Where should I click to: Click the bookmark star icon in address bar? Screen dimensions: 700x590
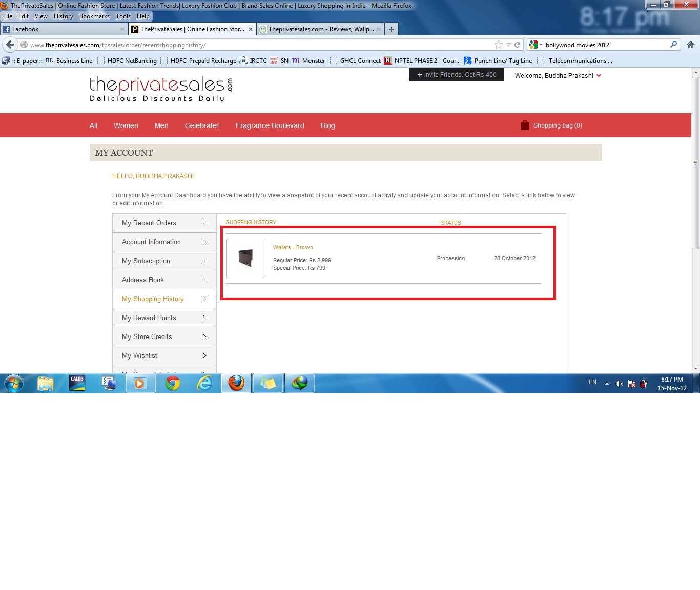(498, 45)
